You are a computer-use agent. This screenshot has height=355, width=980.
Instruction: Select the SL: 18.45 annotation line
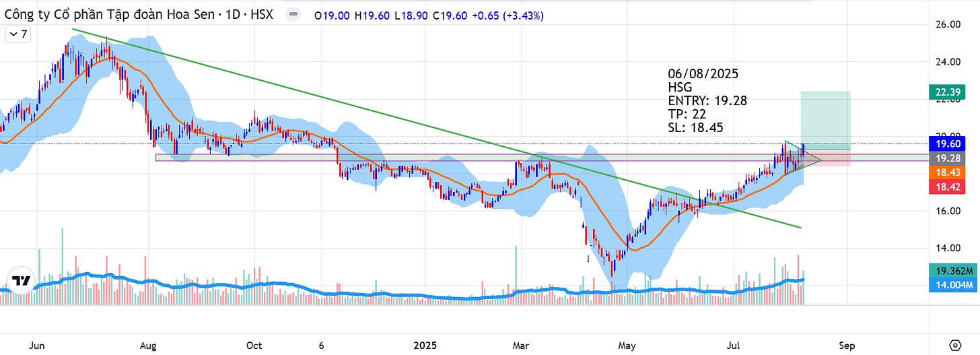tap(695, 127)
